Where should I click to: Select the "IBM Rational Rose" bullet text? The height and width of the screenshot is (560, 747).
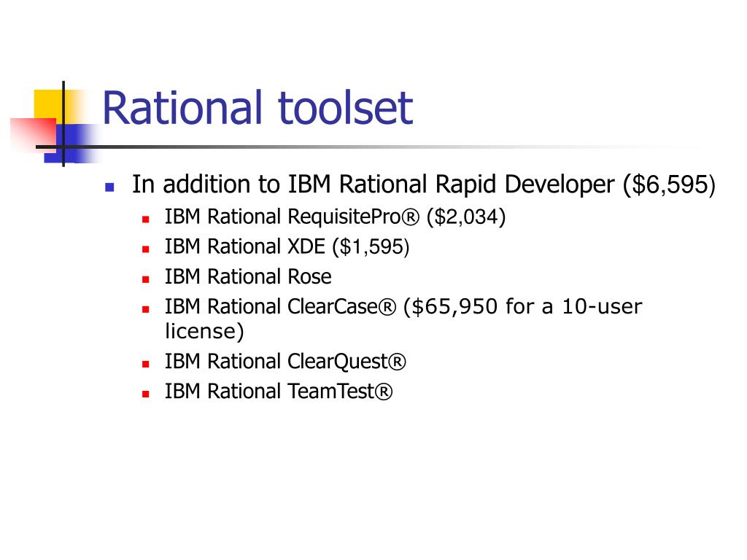point(248,276)
